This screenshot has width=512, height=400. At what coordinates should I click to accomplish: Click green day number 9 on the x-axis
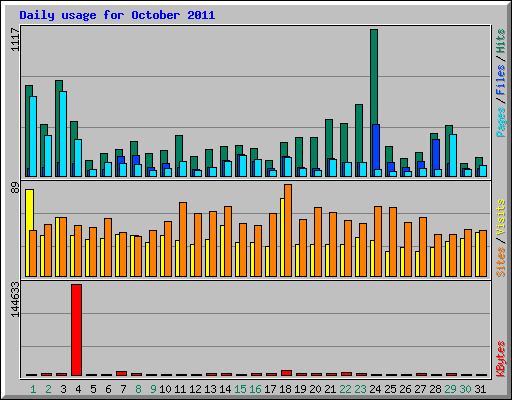(153, 389)
